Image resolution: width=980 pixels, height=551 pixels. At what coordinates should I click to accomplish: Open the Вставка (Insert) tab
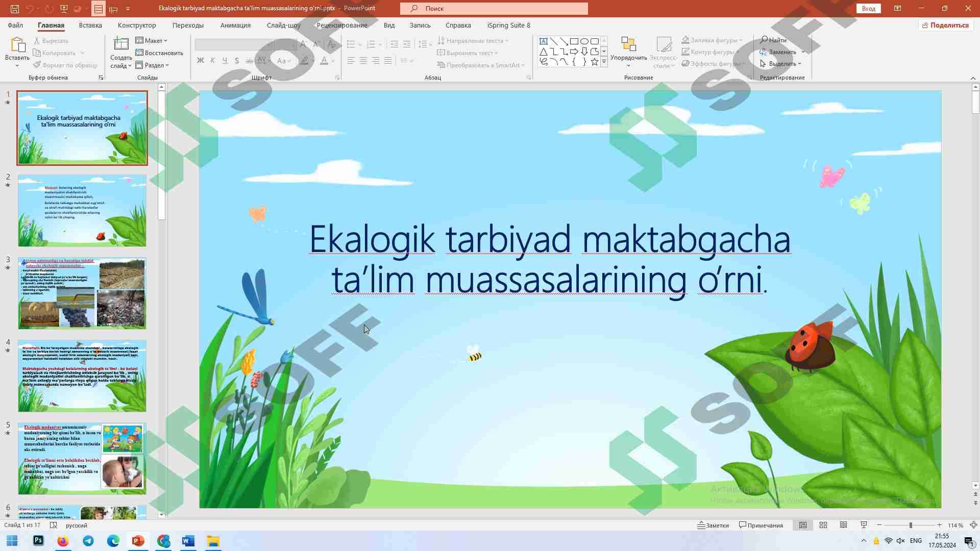coord(90,25)
